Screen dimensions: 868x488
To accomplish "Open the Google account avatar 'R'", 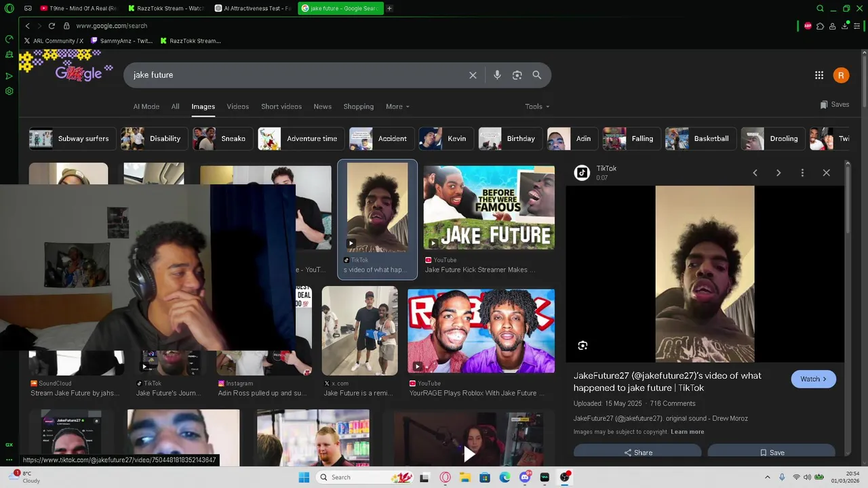I will [x=841, y=75].
